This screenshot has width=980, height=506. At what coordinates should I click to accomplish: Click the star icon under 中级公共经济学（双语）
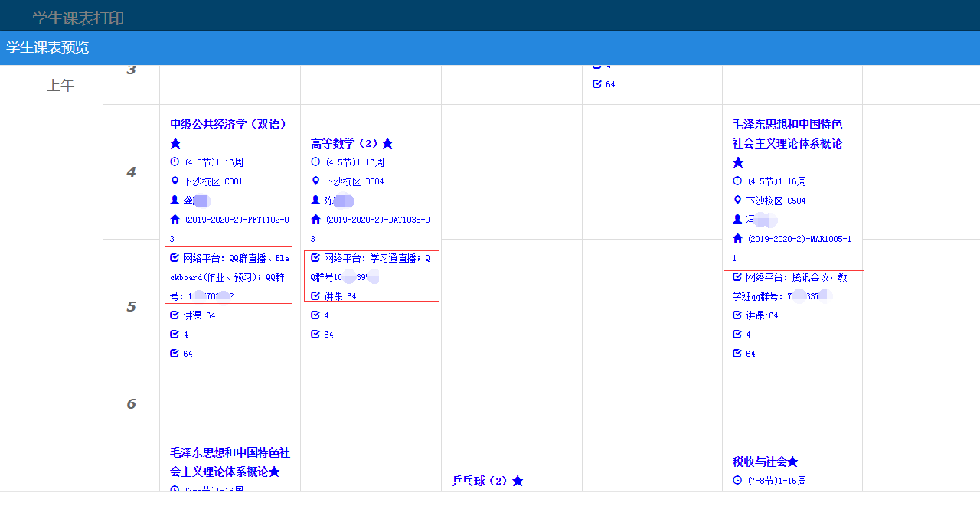[175, 143]
